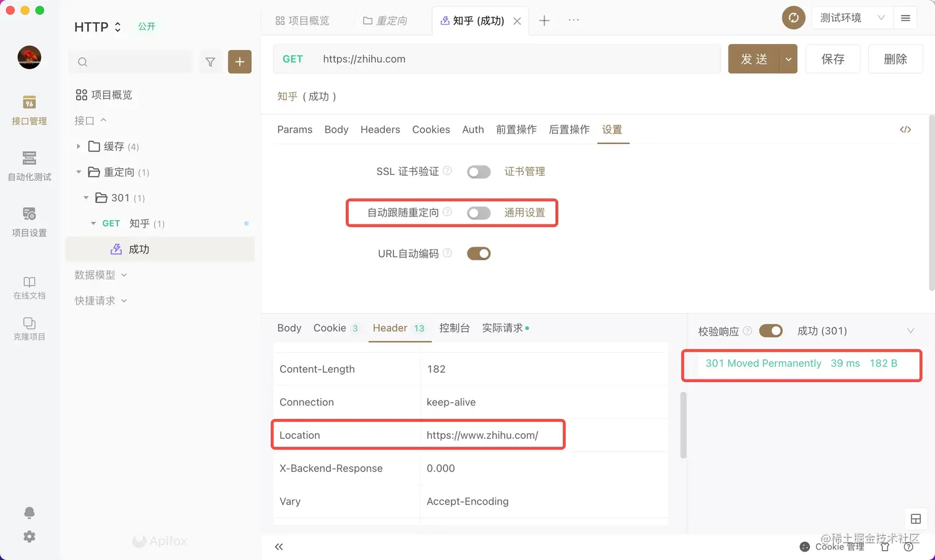The image size is (935, 560).
Task: Collapse the sidebar with double chevron icon
Action: (279, 546)
